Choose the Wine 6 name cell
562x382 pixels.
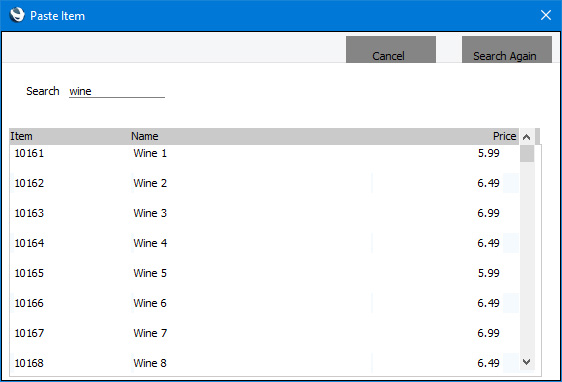tap(150, 303)
